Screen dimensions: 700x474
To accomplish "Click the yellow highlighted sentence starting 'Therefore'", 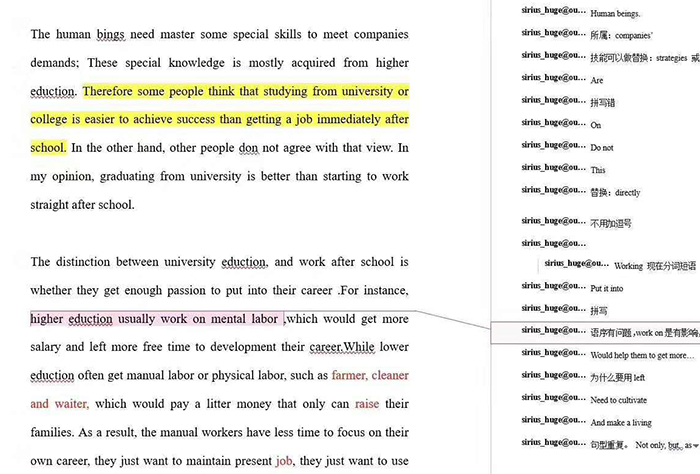I will point(245,92).
